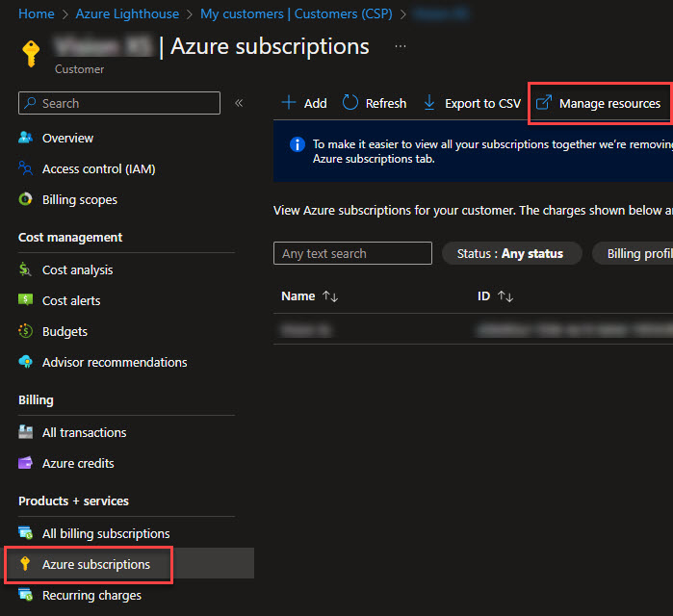Screen dimensions: 673x616
Task: Click the Billing scopes icon
Action: [x=26, y=199]
